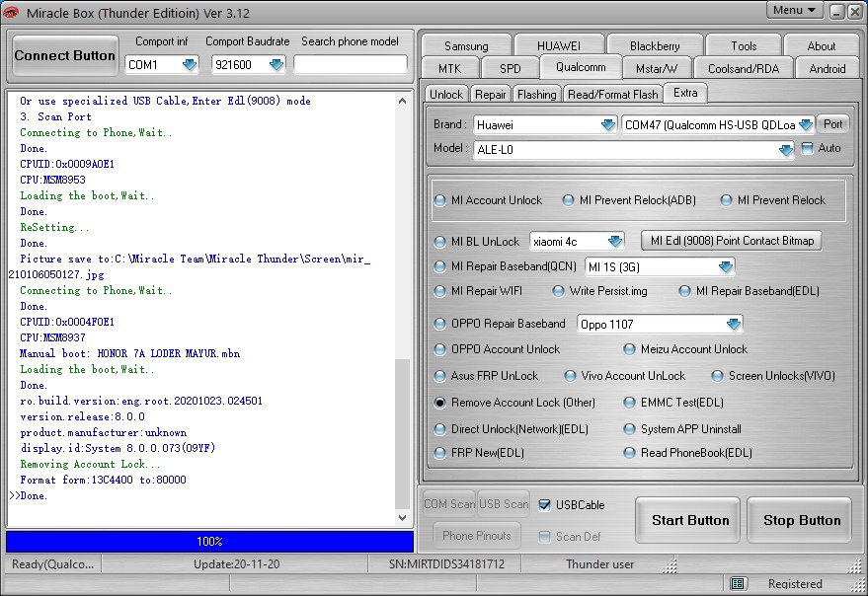The width and height of the screenshot is (868, 596).
Task: Open the Repair sub-tab
Action: [x=491, y=95]
